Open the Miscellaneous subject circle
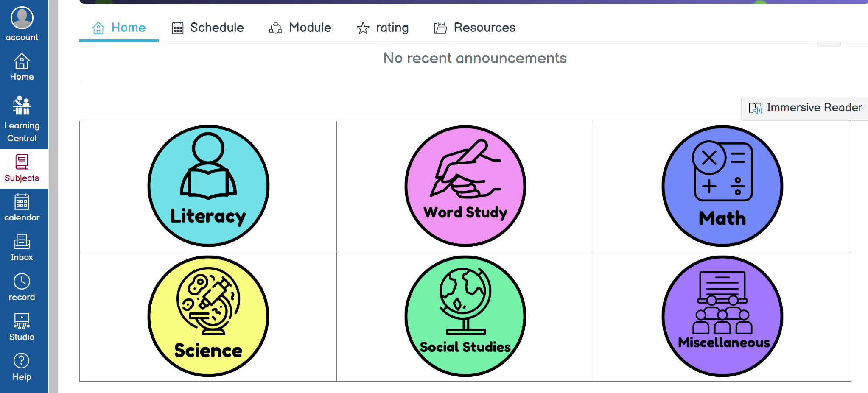The height and width of the screenshot is (393, 868). (722, 316)
